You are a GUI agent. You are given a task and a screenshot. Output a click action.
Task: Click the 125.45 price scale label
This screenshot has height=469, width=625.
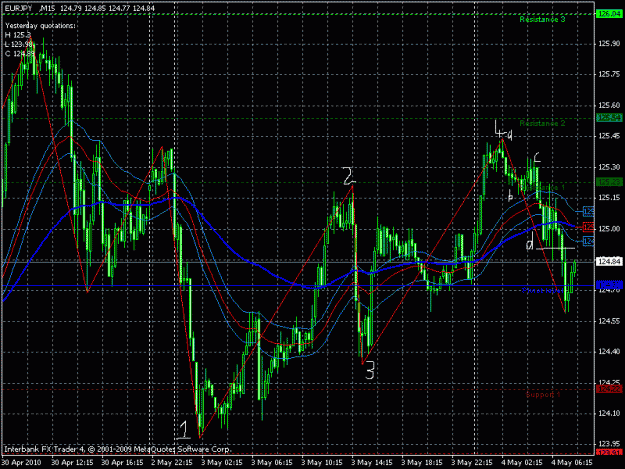click(x=609, y=136)
